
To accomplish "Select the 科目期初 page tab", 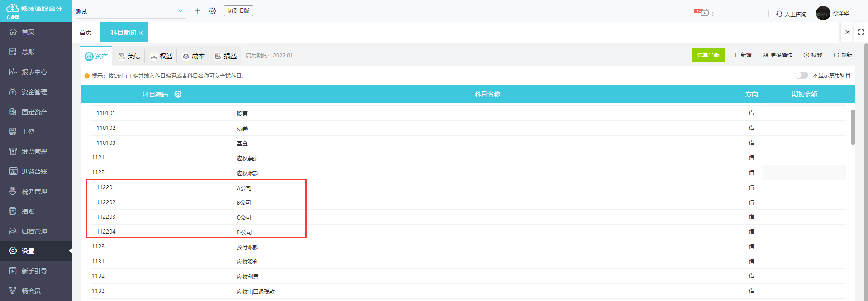I will (x=123, y=33).
